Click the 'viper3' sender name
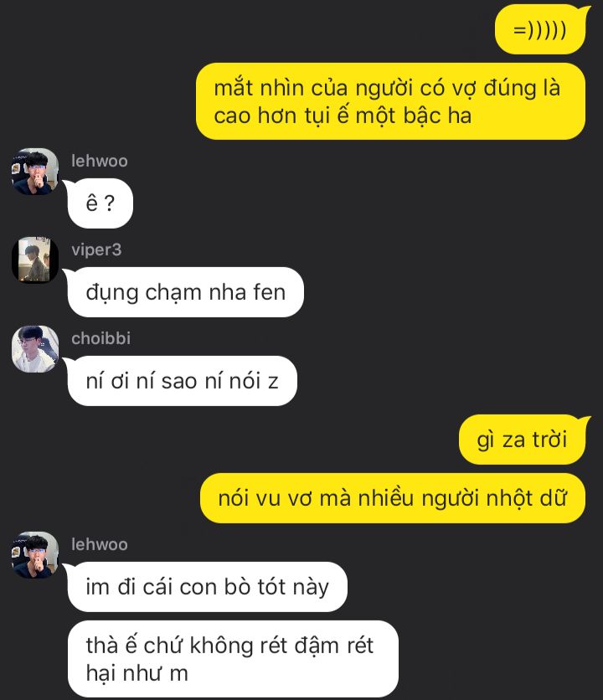 (x=96, y=250)
